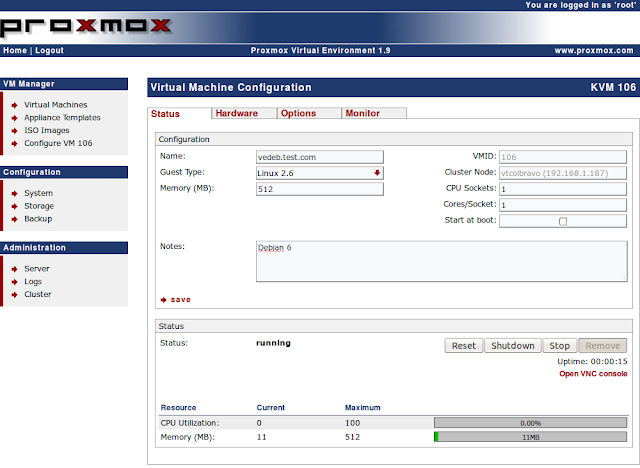Click the 'running' status text
Image resolution: width=640 pixels, height=468 pixels.
pyautogui.click(x=273, y=343)
